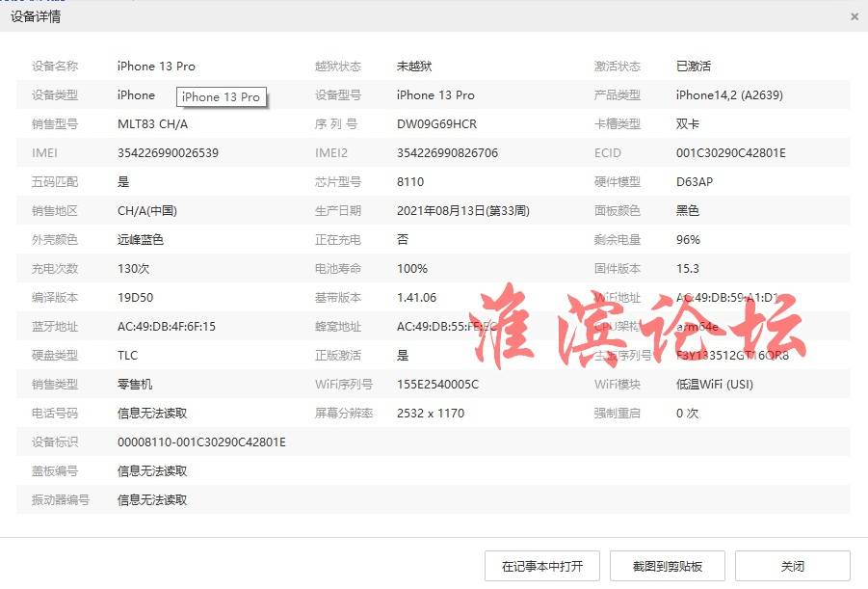The height and width of the screenshot is (589, 868).
Task: Click the 正在充电 label
Action: 338,239
